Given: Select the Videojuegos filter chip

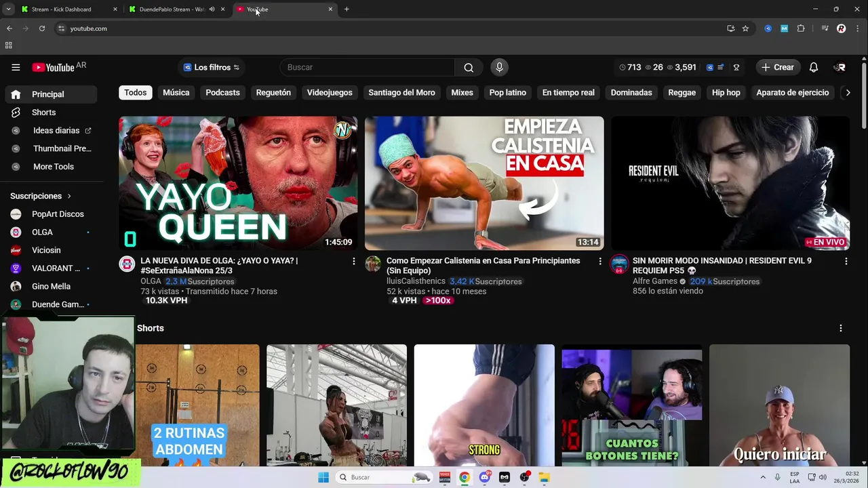Looking at the screenshot, I should pyautogui.click(x=330, y=93).
